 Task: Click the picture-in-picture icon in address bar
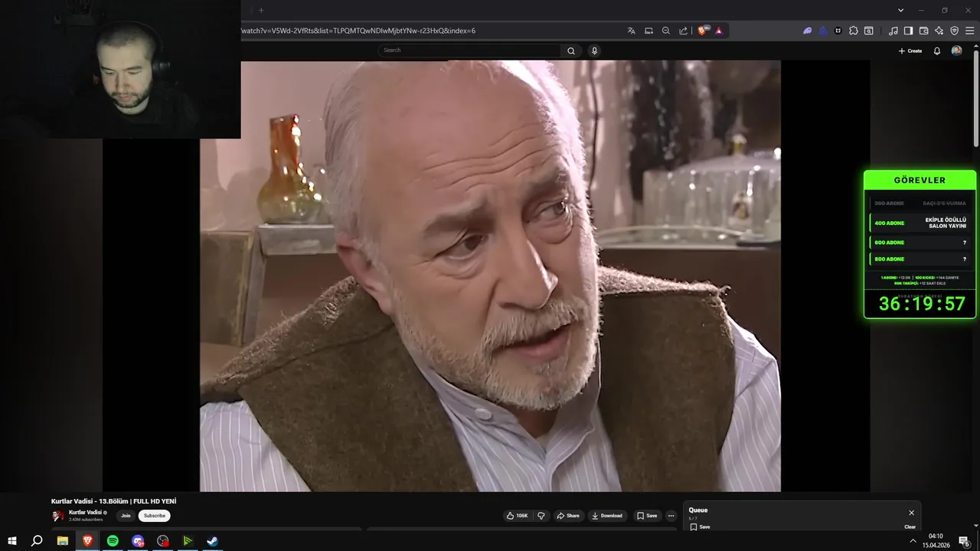click(x=648, y=31)
